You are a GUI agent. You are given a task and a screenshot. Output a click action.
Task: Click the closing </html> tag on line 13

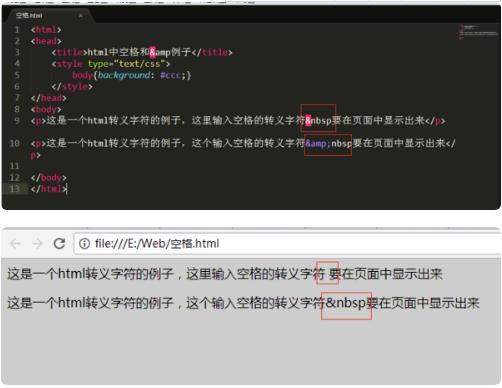(x=49, y=189)
